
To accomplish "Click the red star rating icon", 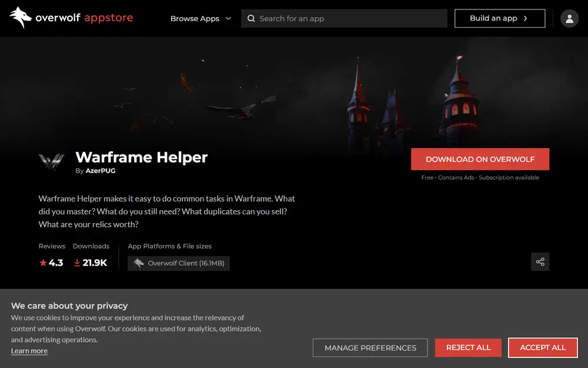I will [43, 263].
